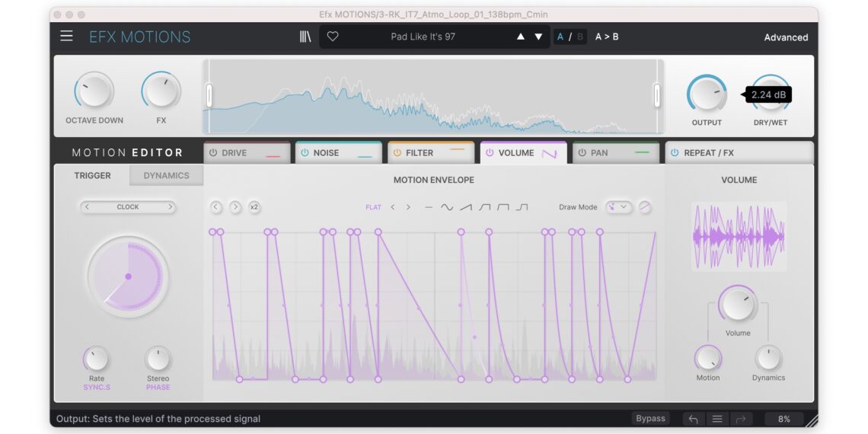Screen dimensions: 868x434
Task: Click the PHASE stereo mode label
Action: click(x=158, y=387)
